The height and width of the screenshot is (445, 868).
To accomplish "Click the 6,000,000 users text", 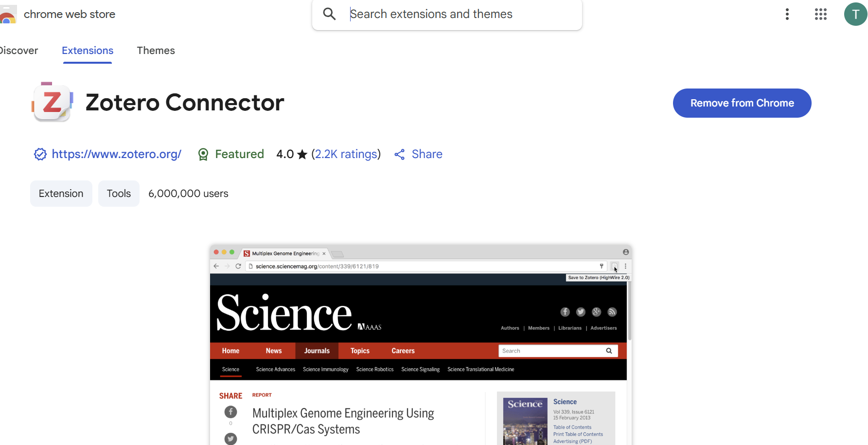I will 188,194.
